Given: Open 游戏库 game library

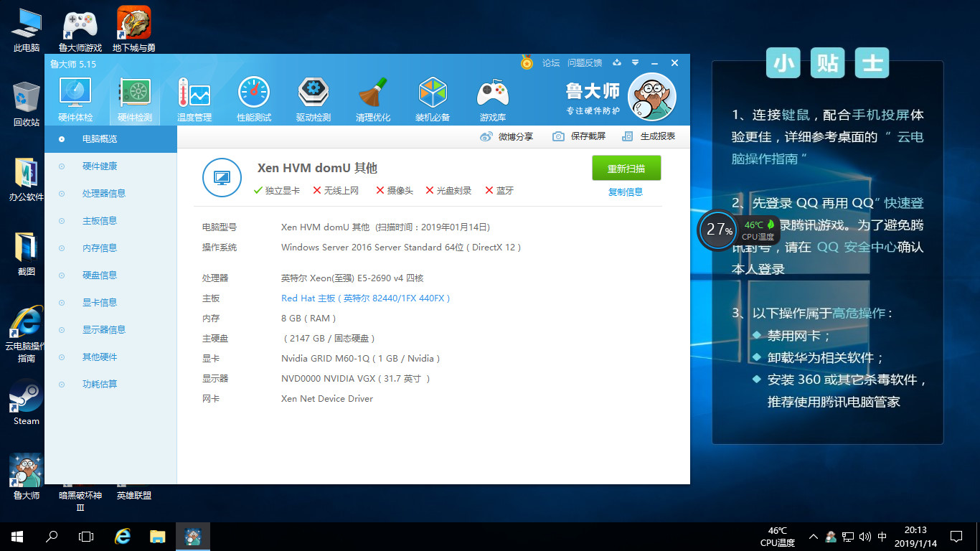Looking at the screenshot, I should (x=493, y=100).
